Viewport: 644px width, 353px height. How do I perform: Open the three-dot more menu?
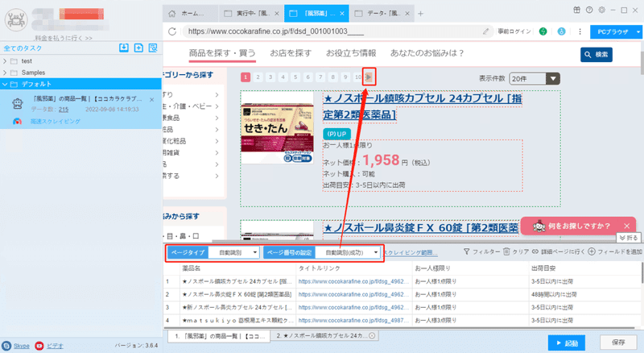coord(580,31)
